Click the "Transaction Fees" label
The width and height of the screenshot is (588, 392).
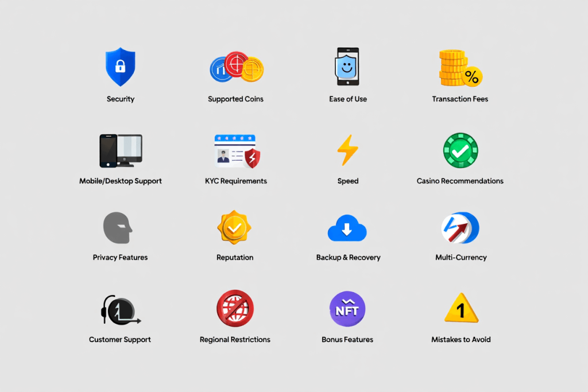[460, 99]
